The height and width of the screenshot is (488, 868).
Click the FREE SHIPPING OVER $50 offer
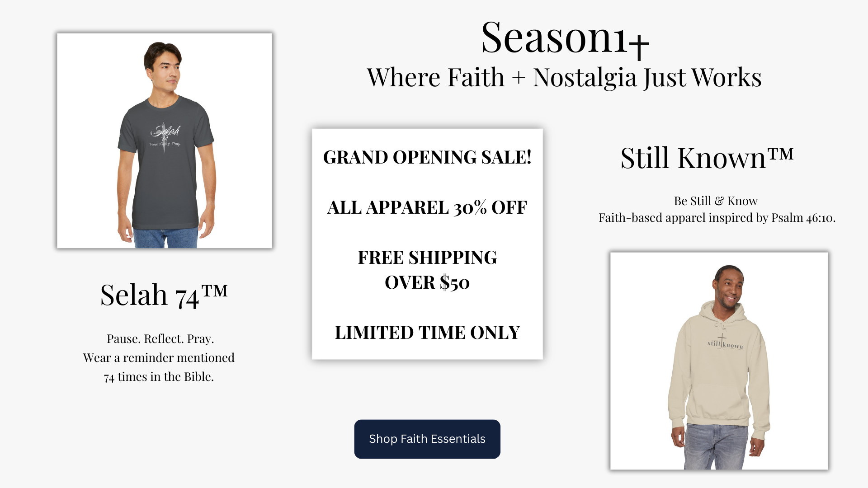[427, 270]
